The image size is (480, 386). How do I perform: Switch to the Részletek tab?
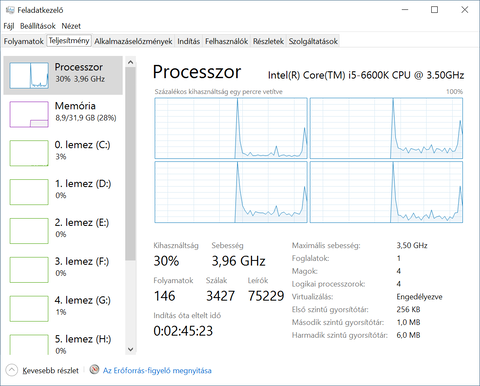pos(268,41)
